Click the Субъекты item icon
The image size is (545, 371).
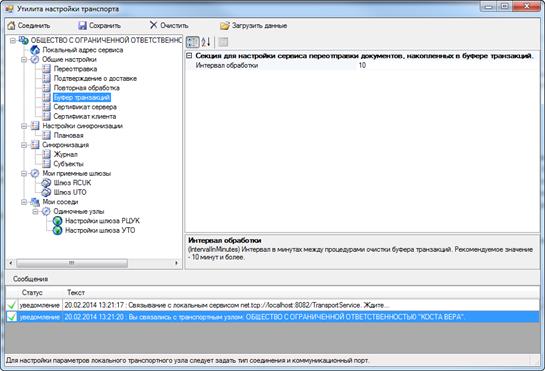46,163
